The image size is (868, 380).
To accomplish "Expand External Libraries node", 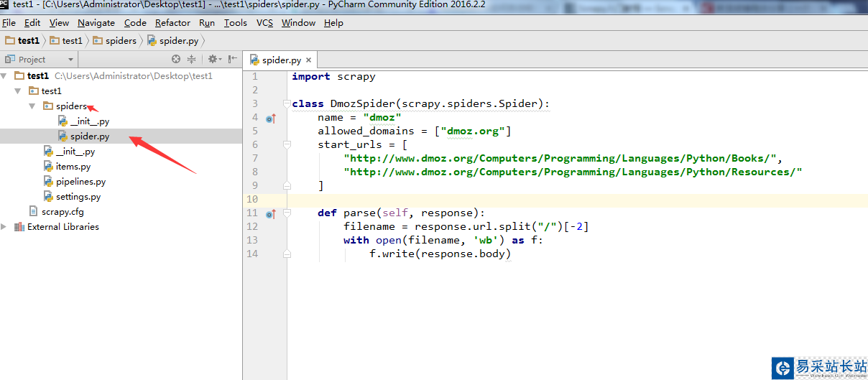I will [5, 227].
